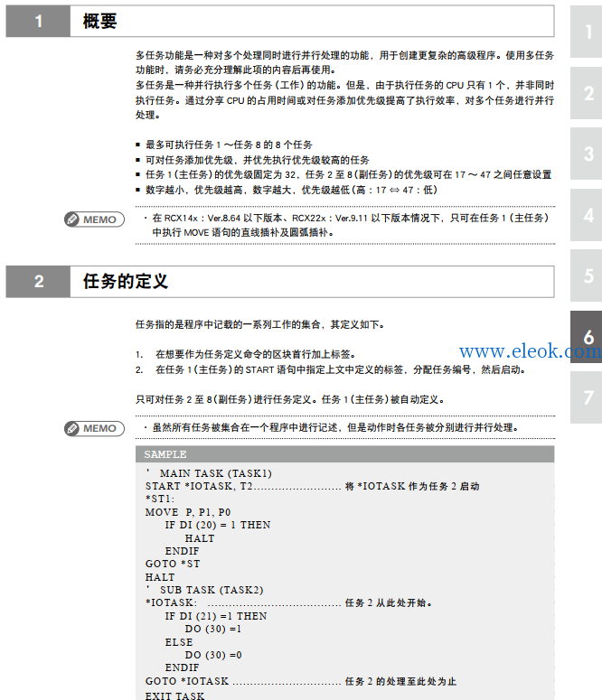602x700 pixels.
Task: Click code line DO (30) =0
Action: pos(213,655)
